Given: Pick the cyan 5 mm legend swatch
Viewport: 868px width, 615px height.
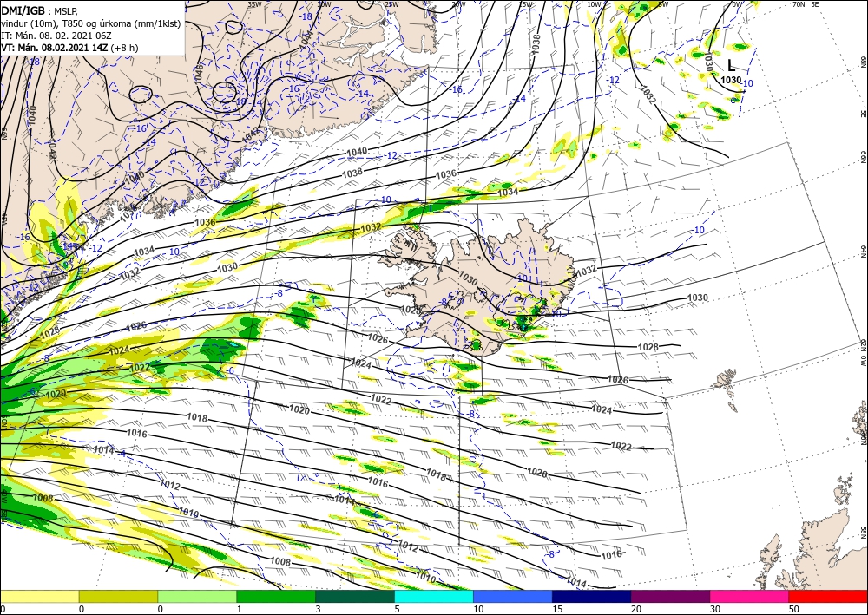Looking at the screenshot, I should tap(434, 596).
